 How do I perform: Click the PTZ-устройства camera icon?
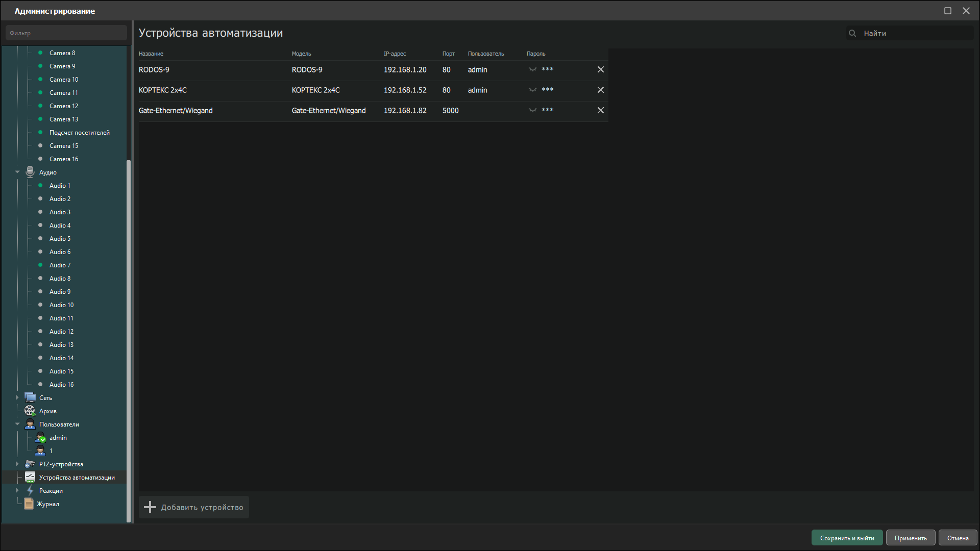30,464
